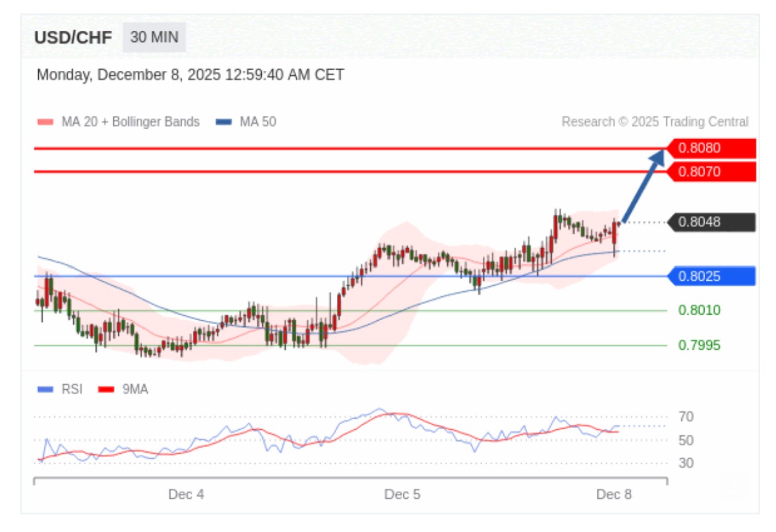The width and height of the screenshot is (776, 532).
Task: Open the Research © 2025 Trading Central credit
Action: (655, 122)
